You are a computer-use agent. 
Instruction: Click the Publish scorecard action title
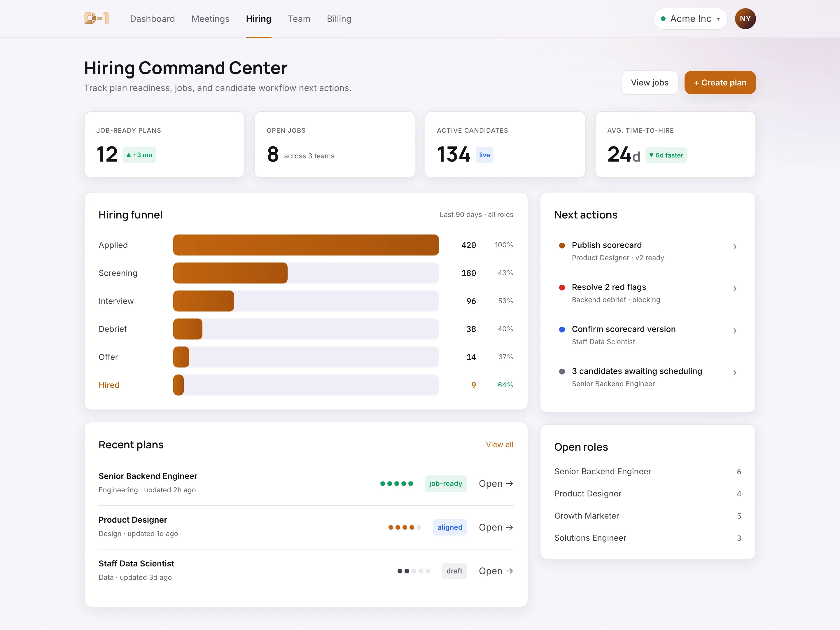606,245
